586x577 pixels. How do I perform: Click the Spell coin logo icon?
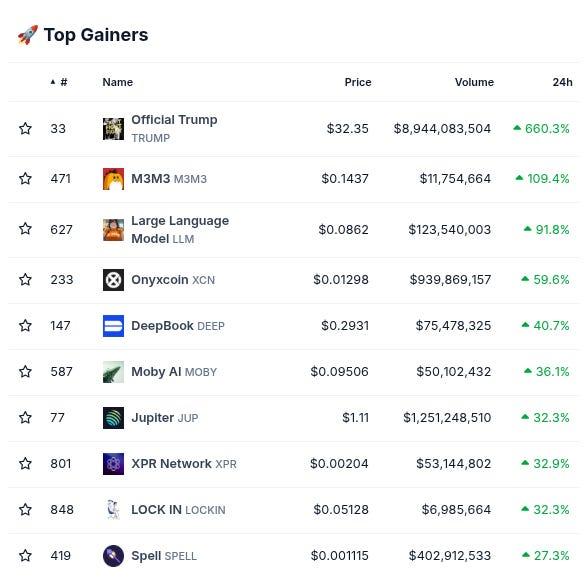(x=113, y=556)
